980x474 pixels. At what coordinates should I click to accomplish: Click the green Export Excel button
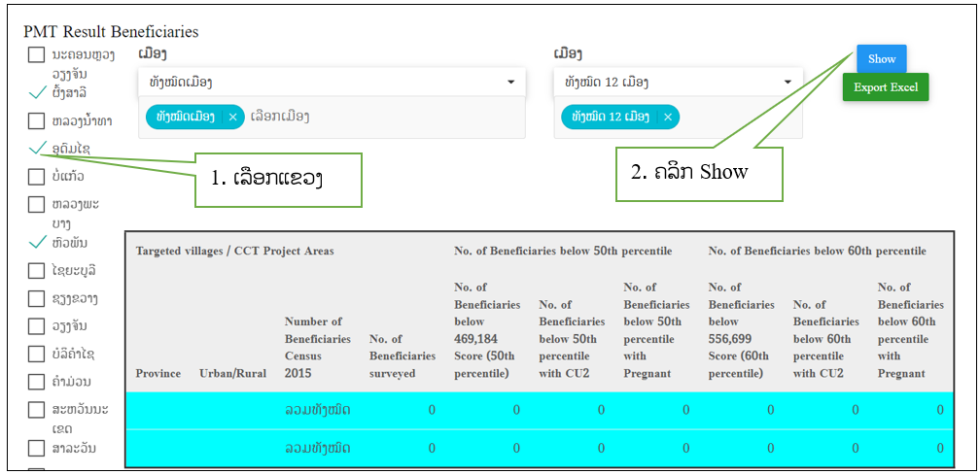tap(885, 87)
